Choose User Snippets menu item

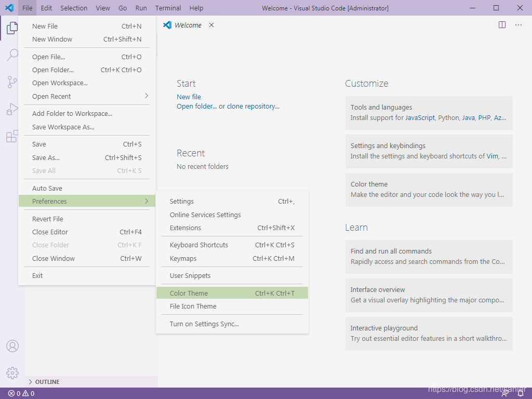pyautogui.click(x=232, y=275)
